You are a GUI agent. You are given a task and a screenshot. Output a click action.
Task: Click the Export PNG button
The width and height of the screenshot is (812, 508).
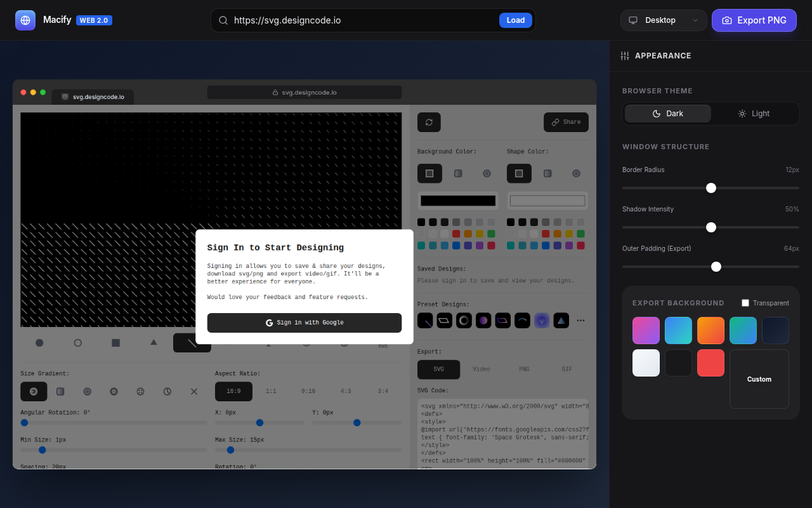(754, 20)
